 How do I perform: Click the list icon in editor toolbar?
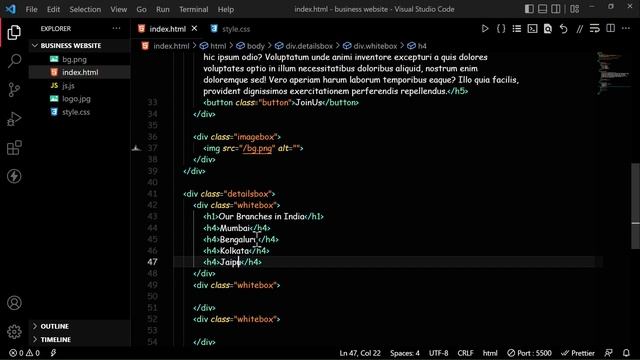tap(517, 29)
